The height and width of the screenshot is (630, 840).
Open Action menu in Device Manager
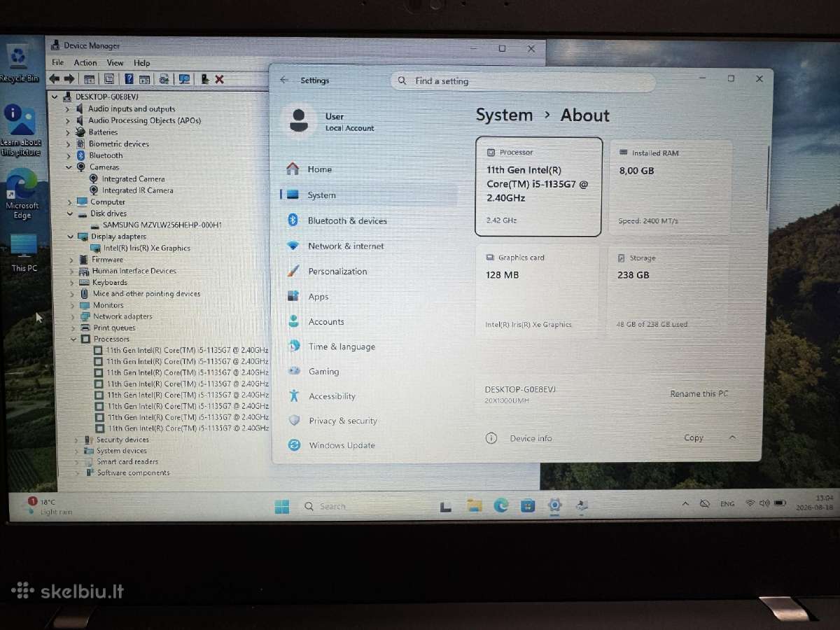pyautogui.click(x=85, y=63)
